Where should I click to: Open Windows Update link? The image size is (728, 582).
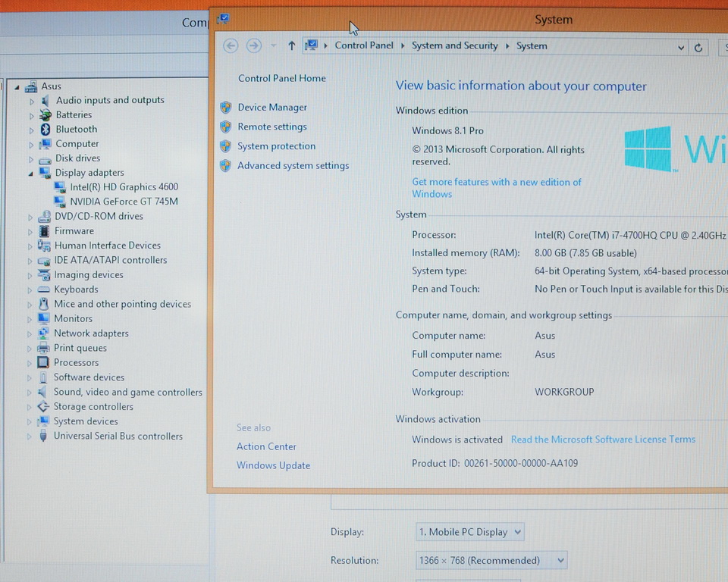pyautogui.click(x=273, y=465)
